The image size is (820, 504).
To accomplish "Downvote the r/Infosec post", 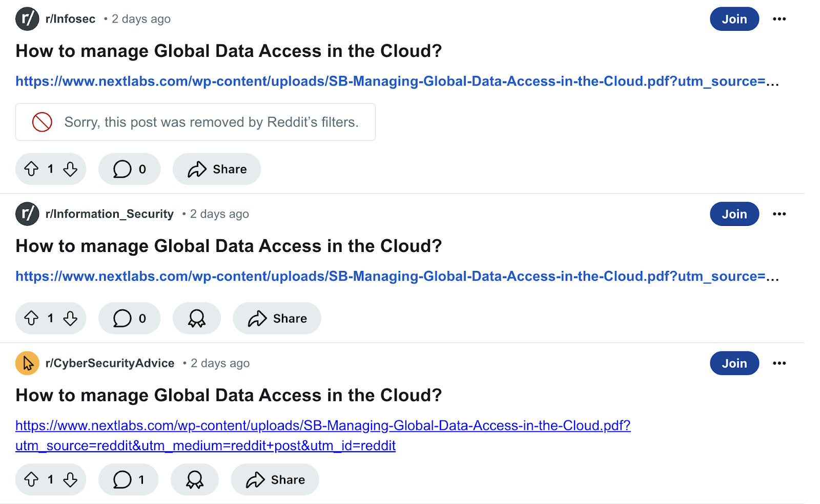I will (70, 169).
